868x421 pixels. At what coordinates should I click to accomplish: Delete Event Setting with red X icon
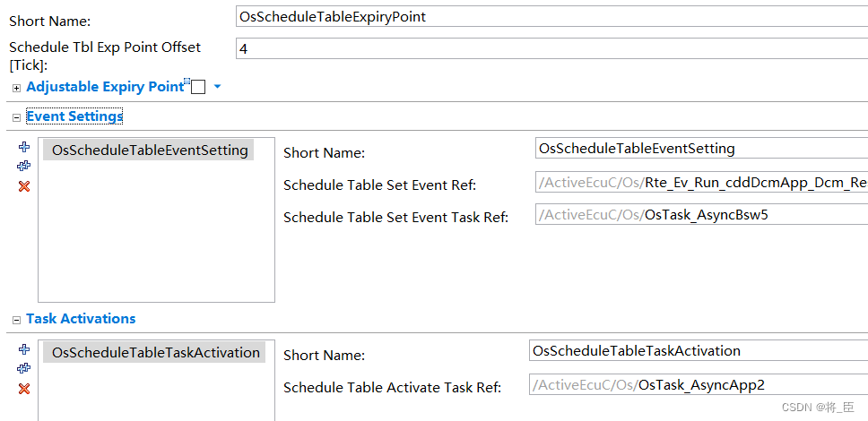(24, 186)
